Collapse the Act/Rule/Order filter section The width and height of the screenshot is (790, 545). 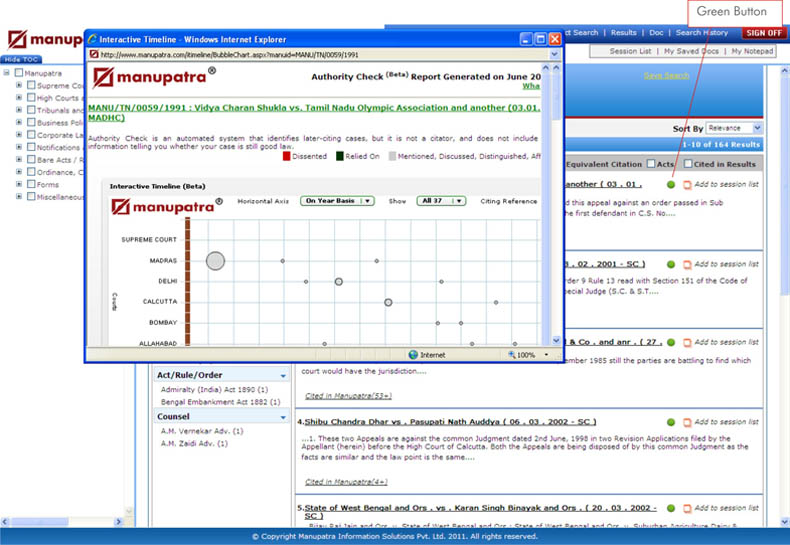pos(283,376)
